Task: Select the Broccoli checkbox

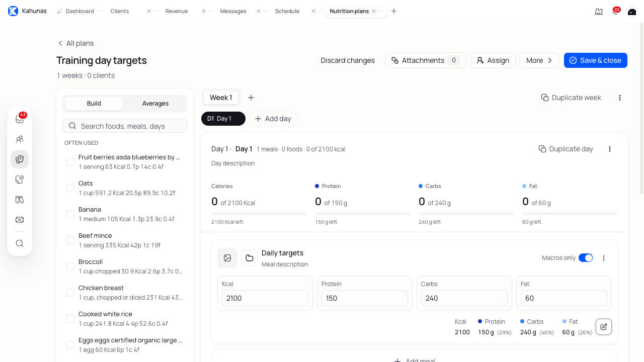Action: (70, 266)
